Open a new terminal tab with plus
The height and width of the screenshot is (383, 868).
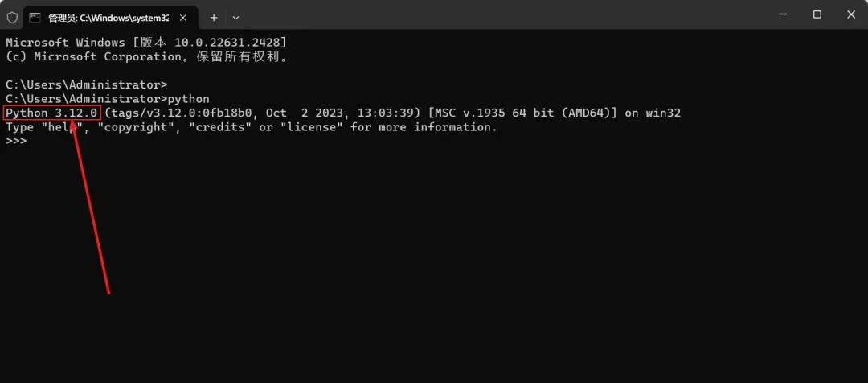[214, 17]
